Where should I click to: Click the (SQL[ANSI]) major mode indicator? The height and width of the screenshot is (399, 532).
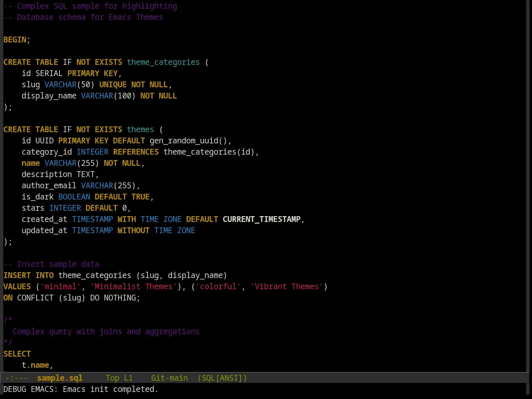pyautogui.click(x=222, y=378)
